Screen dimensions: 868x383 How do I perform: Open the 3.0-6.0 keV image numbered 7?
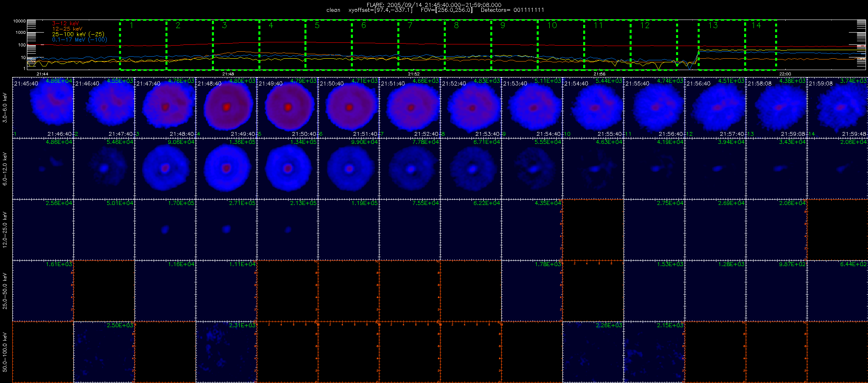tap(410, 108)
